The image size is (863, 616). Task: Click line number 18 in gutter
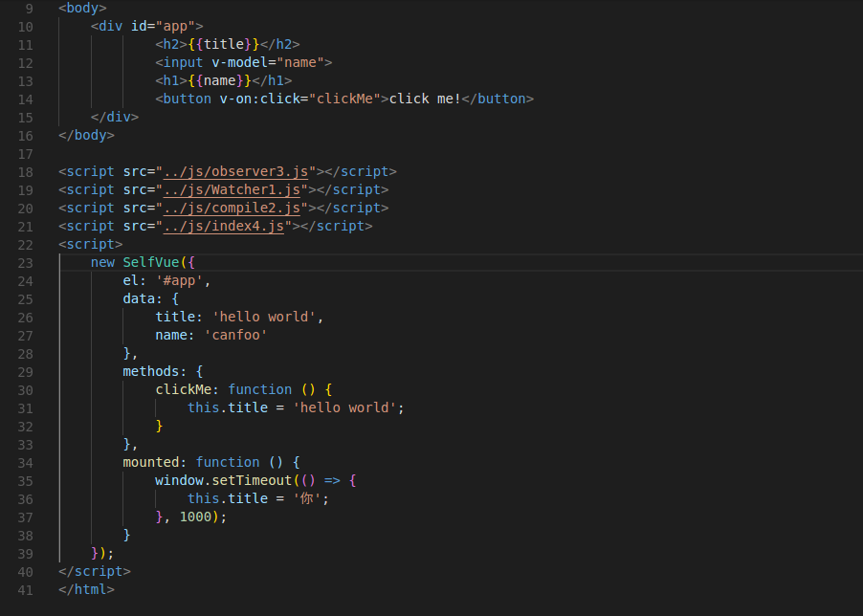tap(25, 173)
